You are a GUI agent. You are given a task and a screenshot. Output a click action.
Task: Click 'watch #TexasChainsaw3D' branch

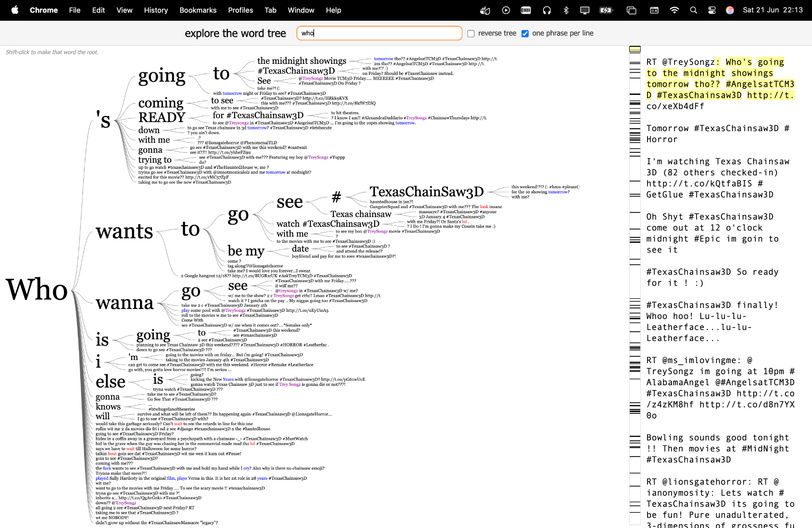pos(328,224)
